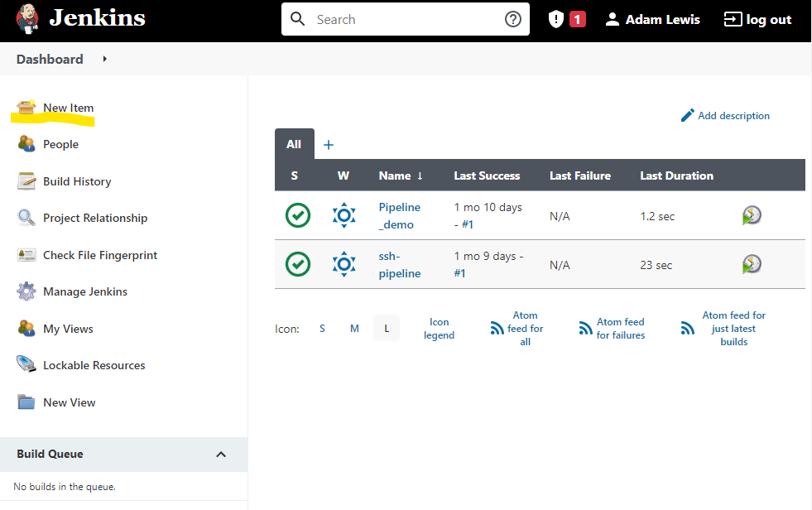Click the Jenkins title text
Image resolution: width=812 pixels, height=510 pixels.
[98, 18]
